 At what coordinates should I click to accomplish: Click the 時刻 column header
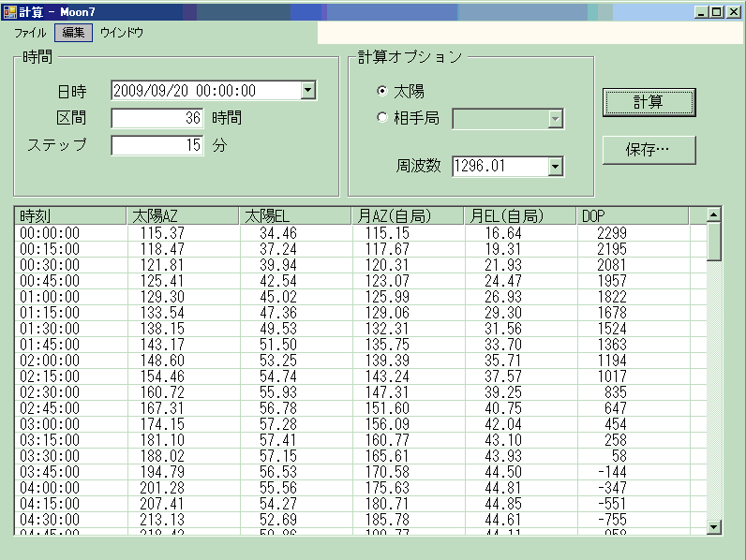[x=71, y=216]
